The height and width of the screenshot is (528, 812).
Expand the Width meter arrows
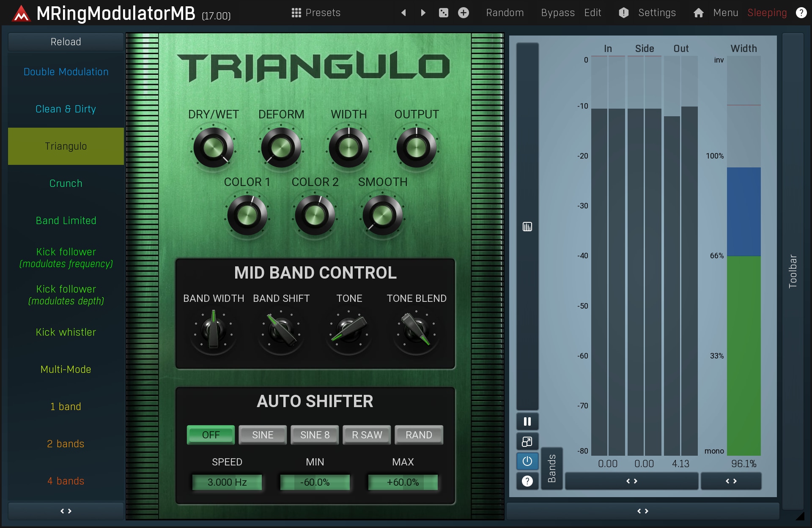731,481
